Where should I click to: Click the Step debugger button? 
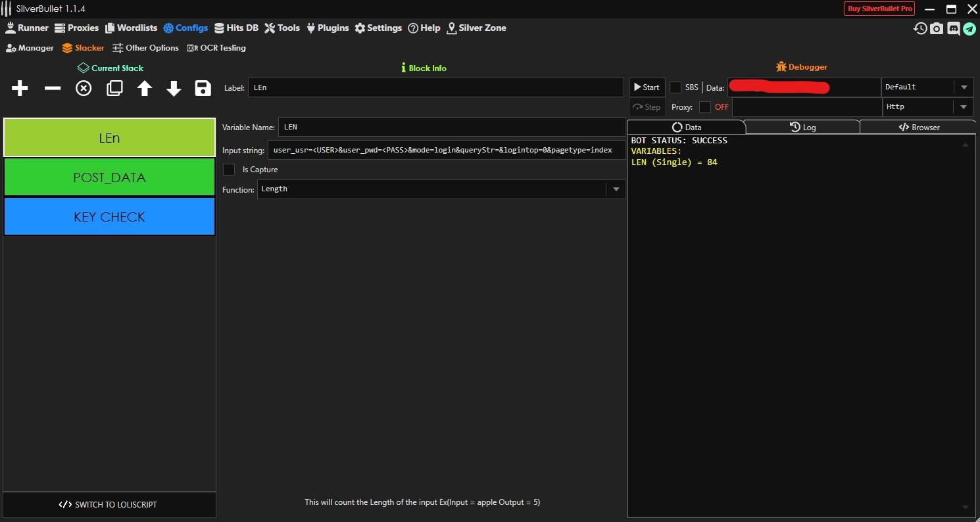tap(647, 107)
